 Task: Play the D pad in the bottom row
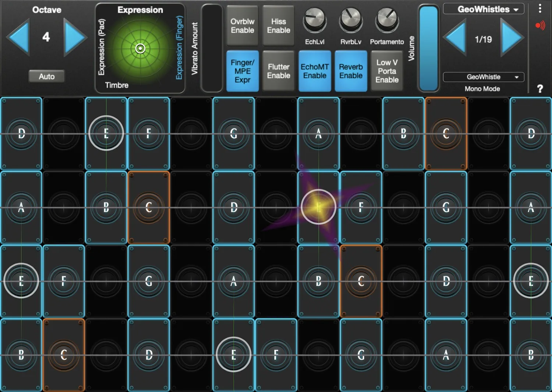[x=149, y=355]
